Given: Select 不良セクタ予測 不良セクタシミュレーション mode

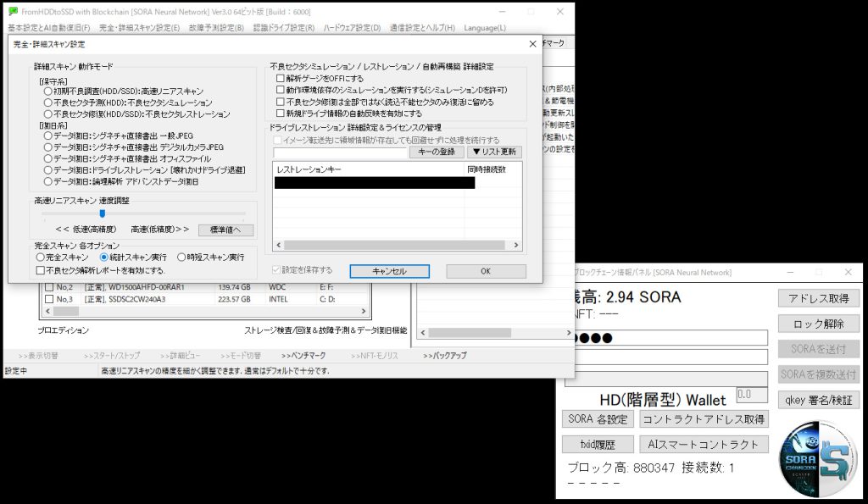Looking at the screenshot, I should [48, 102].
